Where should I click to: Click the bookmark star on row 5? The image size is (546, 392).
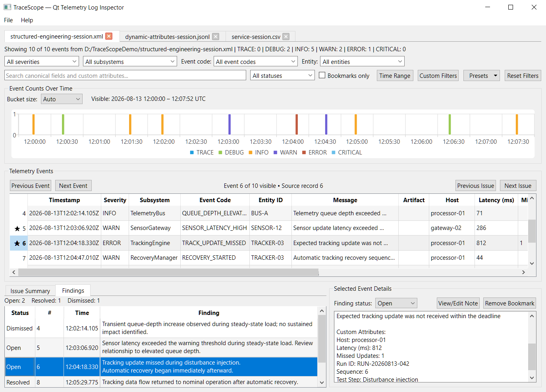[x=17, y=228]
